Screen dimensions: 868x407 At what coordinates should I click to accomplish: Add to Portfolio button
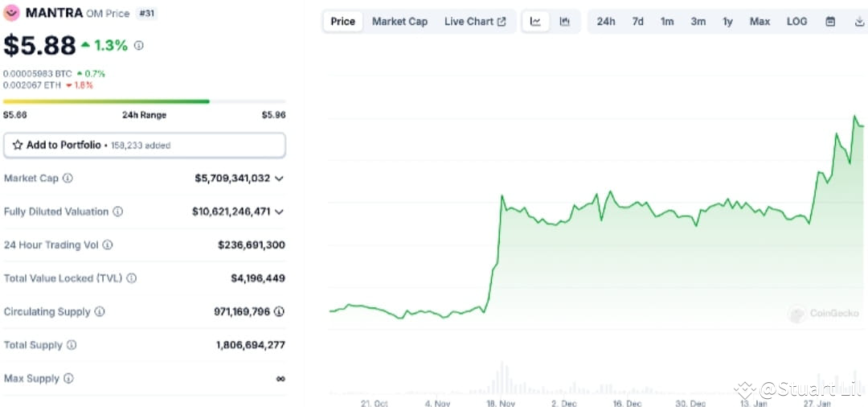click(x=145, y=145)
